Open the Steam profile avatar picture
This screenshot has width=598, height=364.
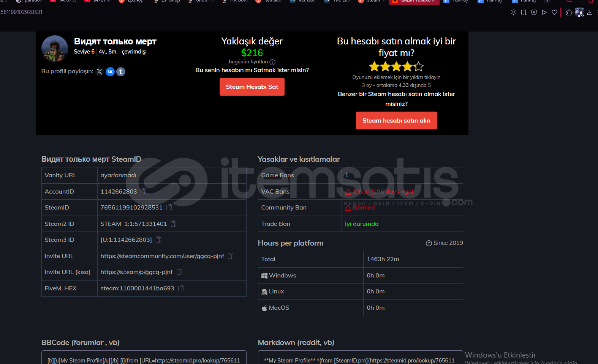point(55,49)
